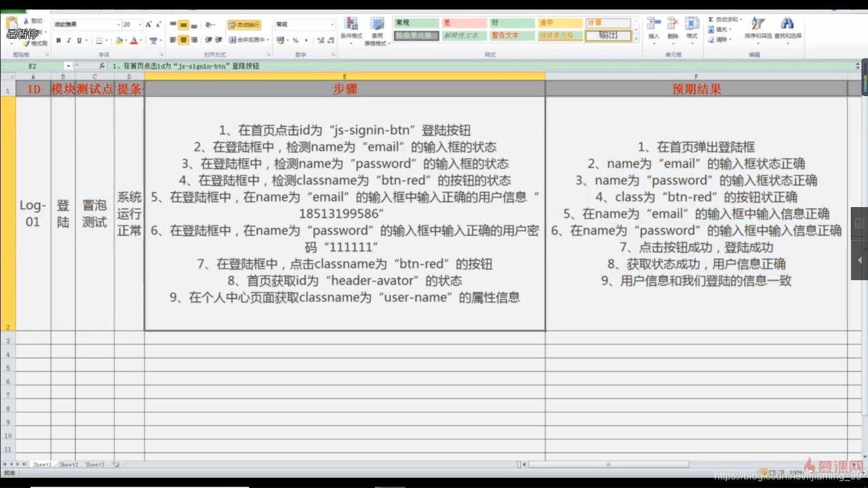Apply percent style with % icon

(x=295, y=41)
